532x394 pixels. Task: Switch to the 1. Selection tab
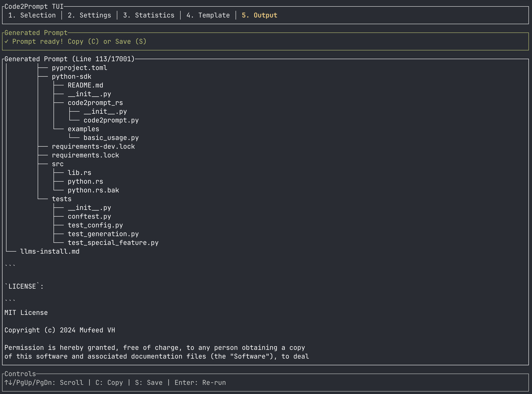(x=32, y=15)
